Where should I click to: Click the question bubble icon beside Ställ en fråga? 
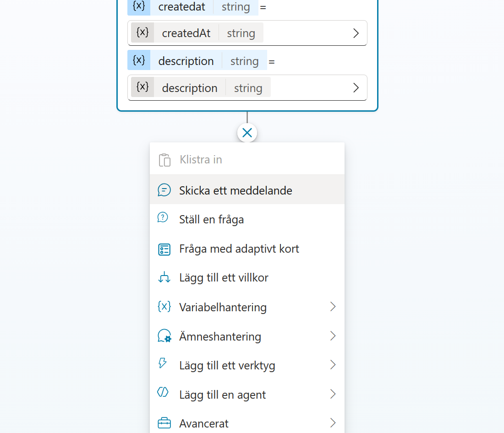pos(163,217)
